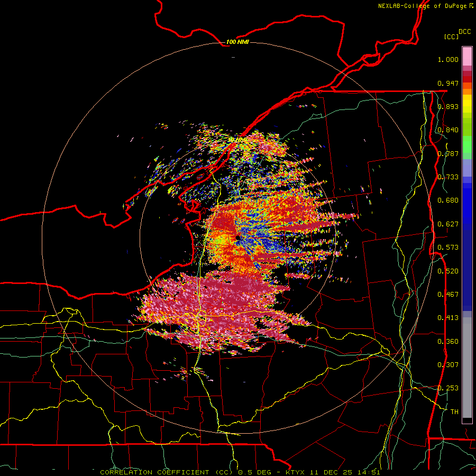Click the 0.680 scale value
476x476 pixels.
(x=448, y=200)
